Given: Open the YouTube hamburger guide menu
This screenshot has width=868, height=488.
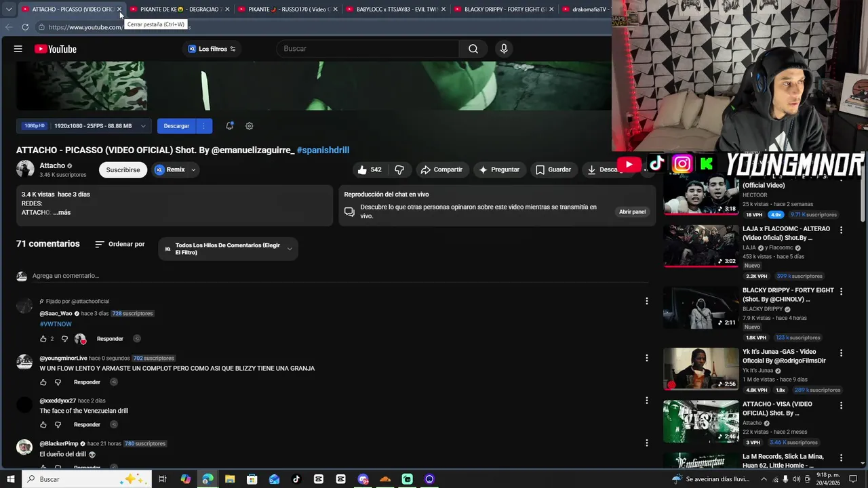Looking at the screenshot, I should point(18,49).
